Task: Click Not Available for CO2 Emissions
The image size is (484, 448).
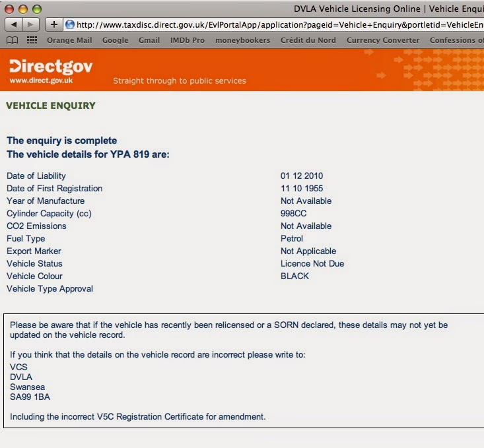Action: coord(306,226)
